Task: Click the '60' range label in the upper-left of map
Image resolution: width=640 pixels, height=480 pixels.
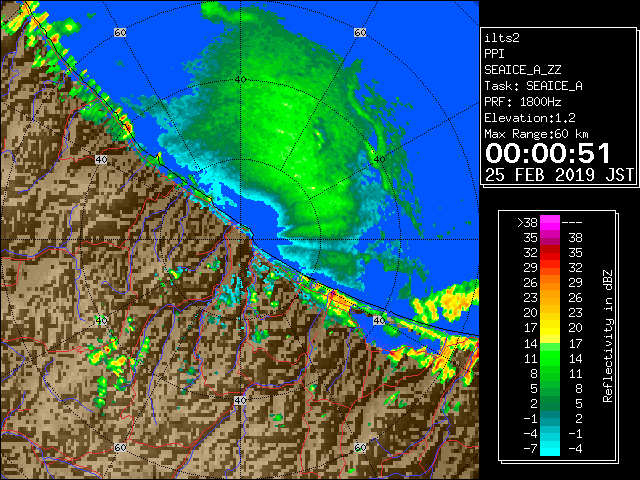Action: pyautogui.click(x=120, y=32)
